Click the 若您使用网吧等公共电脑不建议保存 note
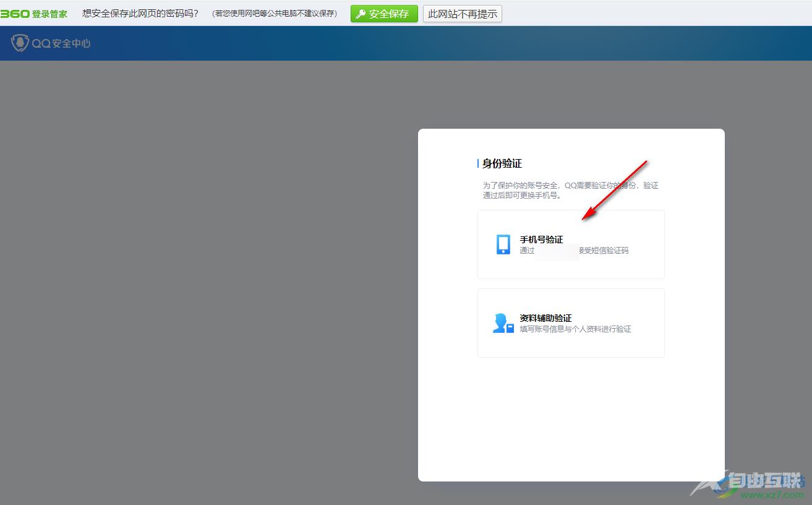 point(275,14)
